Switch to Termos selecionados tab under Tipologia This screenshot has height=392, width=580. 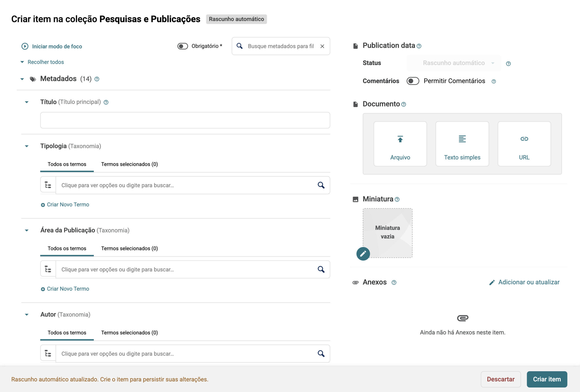pos(129,164)
